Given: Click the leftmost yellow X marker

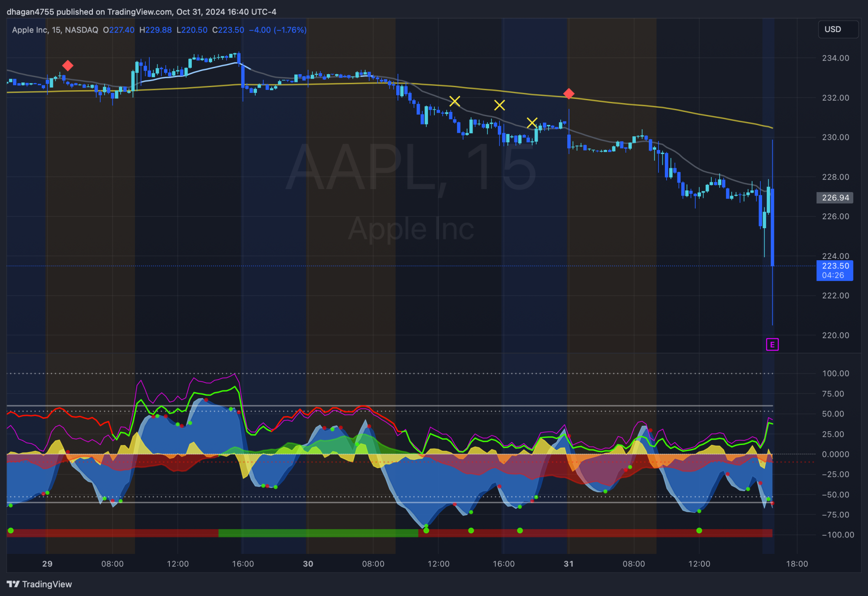Looking at the screenshot, I should [454, 101].
